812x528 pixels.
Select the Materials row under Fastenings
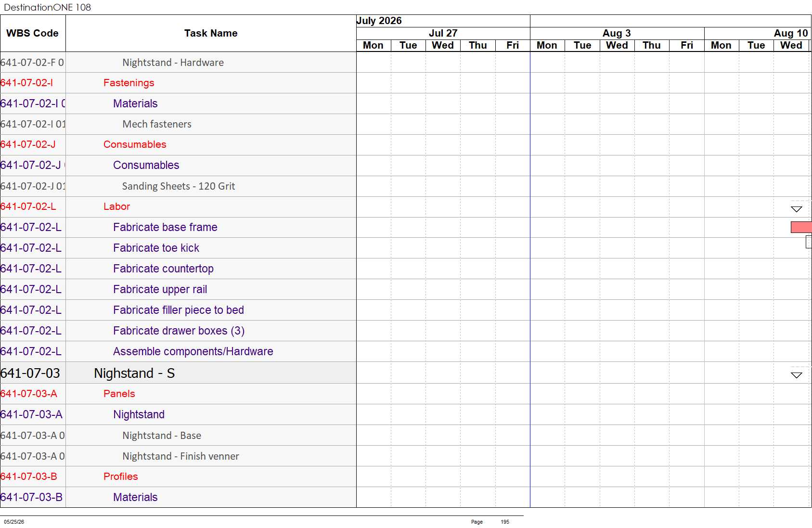click(x=178, y=103)
